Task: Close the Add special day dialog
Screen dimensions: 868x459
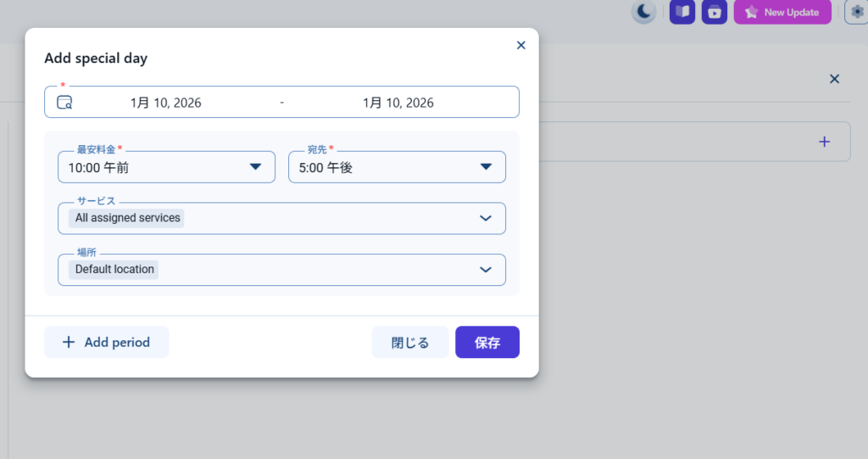Action: click(x=520, y=45)
